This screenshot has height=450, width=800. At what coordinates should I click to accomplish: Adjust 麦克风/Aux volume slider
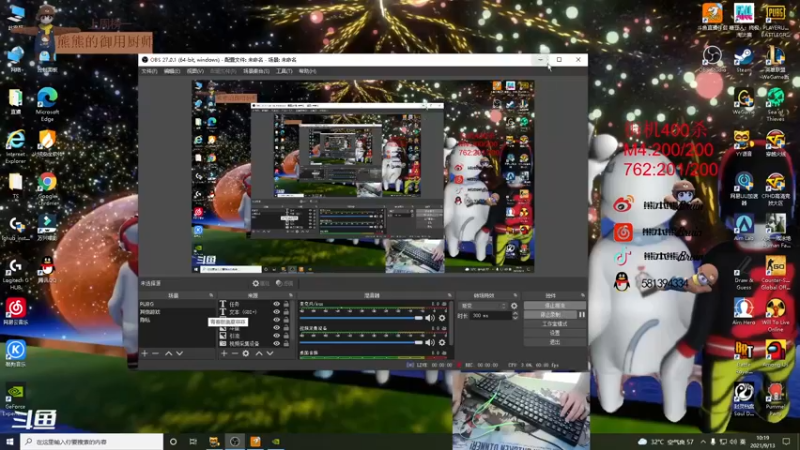361,318
